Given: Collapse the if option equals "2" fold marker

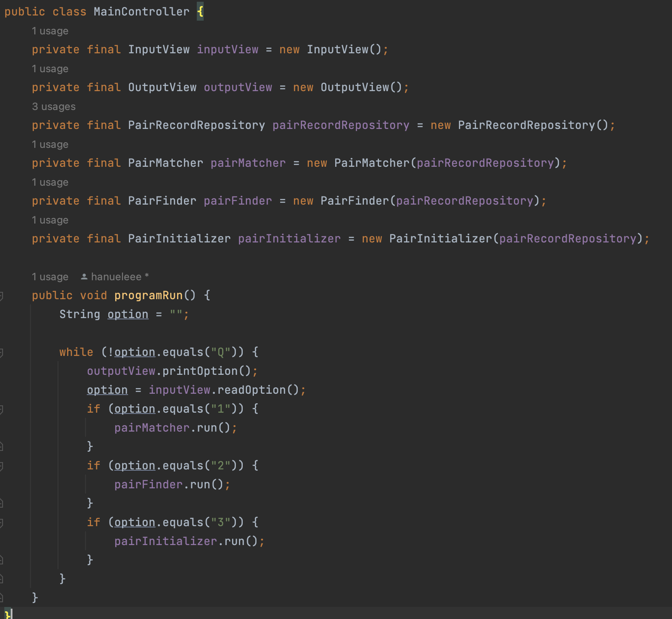Looking at the screenshot, I should click(1, 466).
